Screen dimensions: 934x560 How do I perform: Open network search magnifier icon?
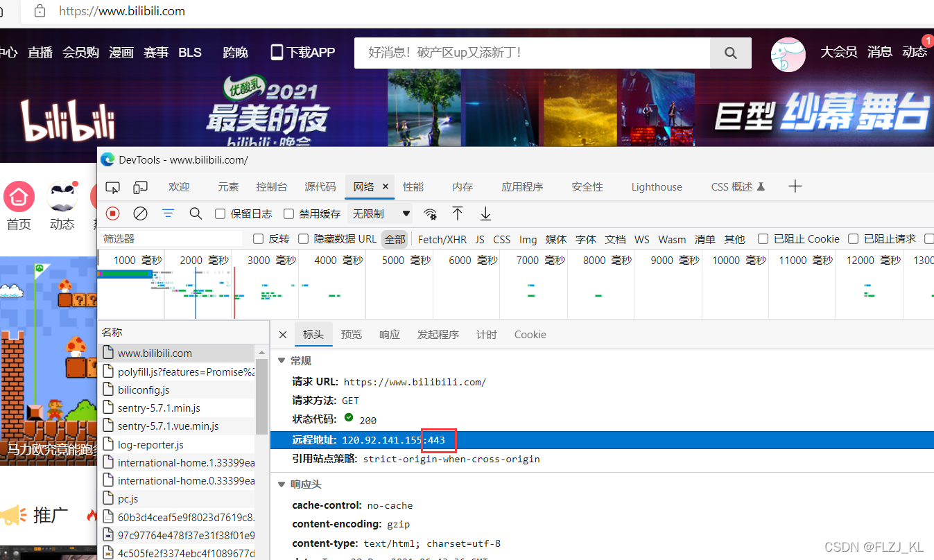click(x=196, y=213)
